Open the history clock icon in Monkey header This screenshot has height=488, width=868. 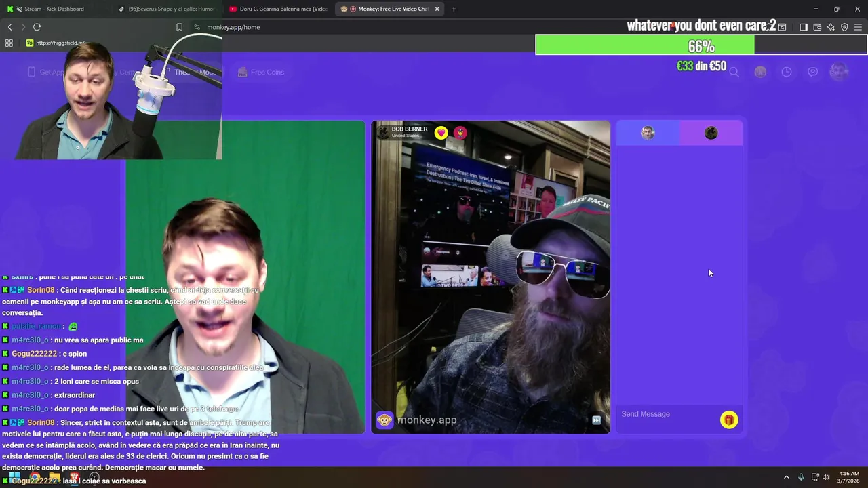787,72
